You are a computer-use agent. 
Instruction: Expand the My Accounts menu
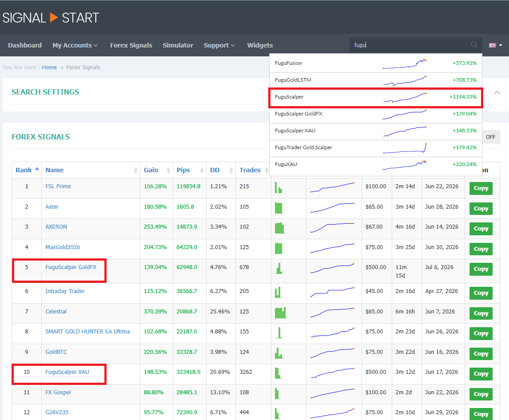tap(75, 45)
